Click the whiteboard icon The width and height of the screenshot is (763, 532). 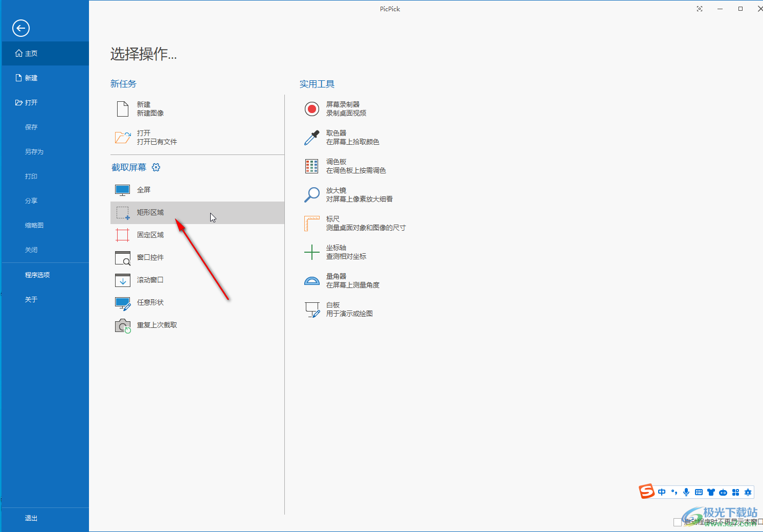pos(312,309)
